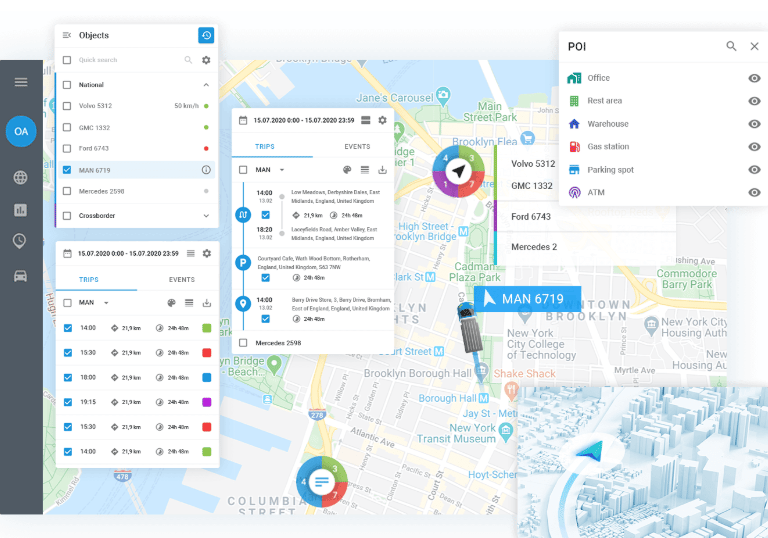Click the search magnifier in Objects quick search

(188, 60)
